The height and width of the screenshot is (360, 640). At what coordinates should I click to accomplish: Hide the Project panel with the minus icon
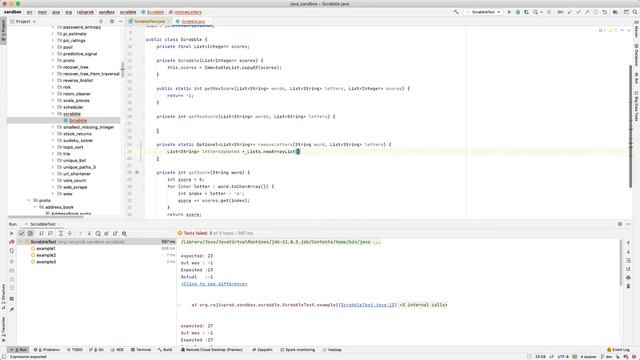120,21
